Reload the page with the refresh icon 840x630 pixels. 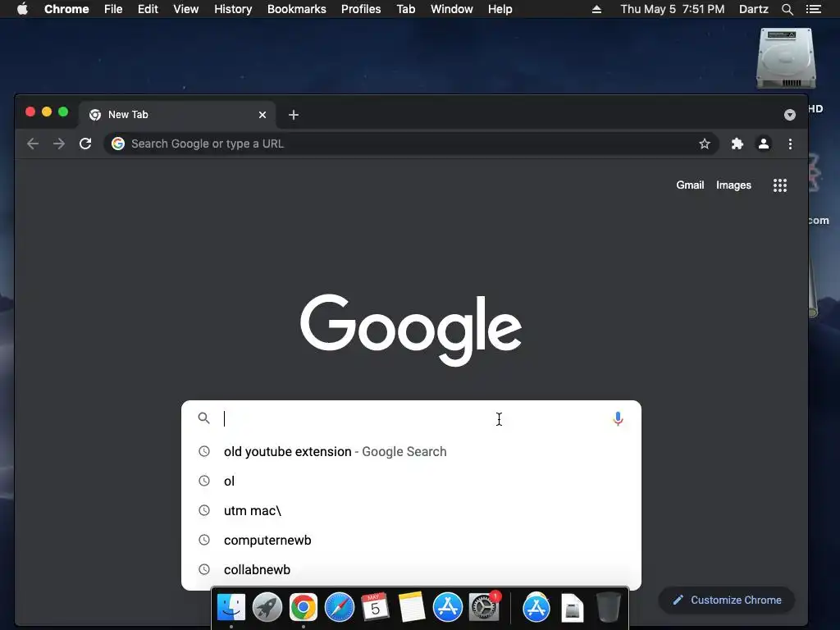pyautogui.click(x=85, y=144)
